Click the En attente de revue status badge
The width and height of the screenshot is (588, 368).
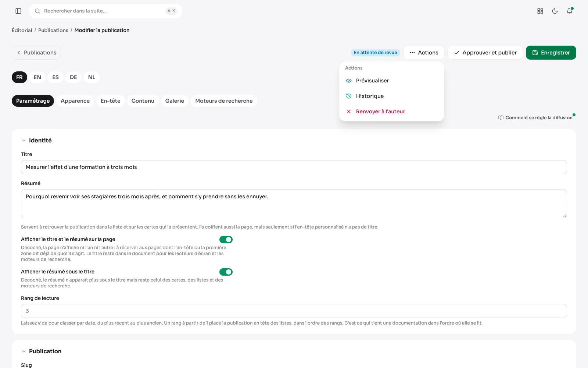click(x=375, y=53)
